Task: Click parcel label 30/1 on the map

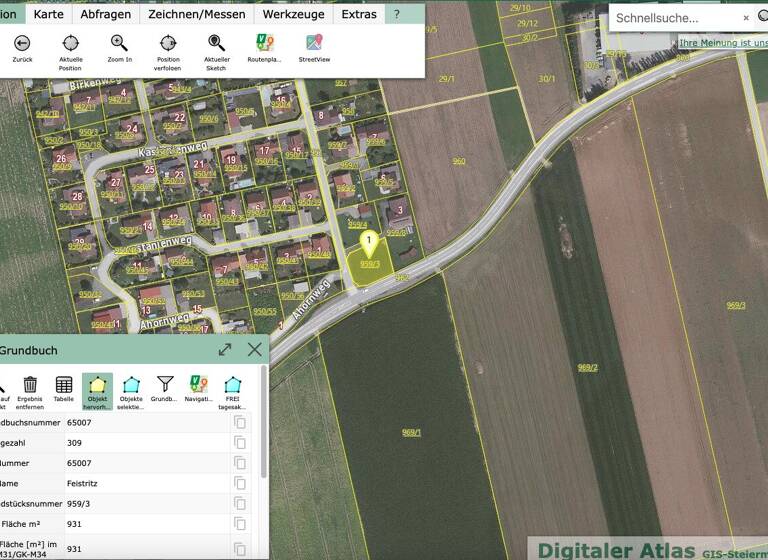Action: click(547, 78)
